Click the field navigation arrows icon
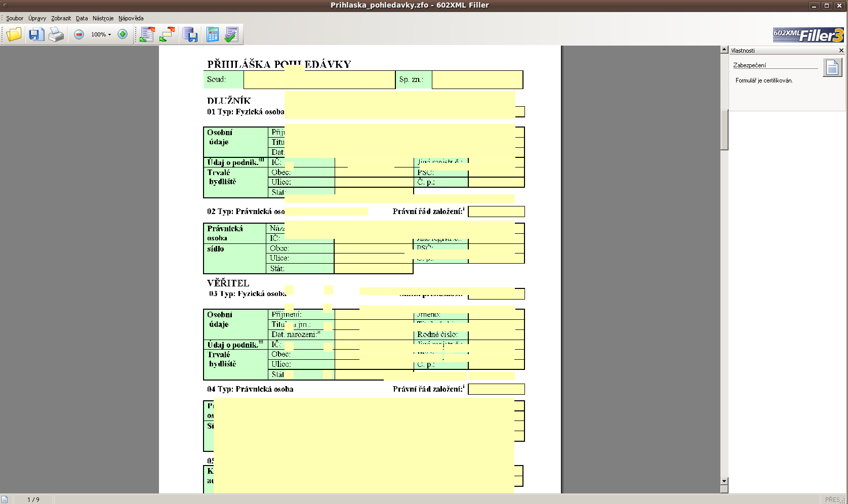The height and width of the screenshot is (504, 848). coord(167,34)
